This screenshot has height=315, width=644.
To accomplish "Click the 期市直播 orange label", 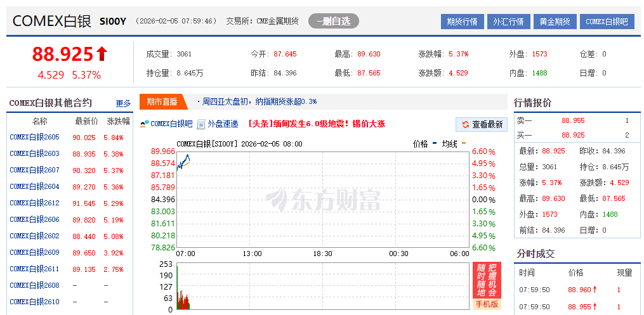I will 162,101.
